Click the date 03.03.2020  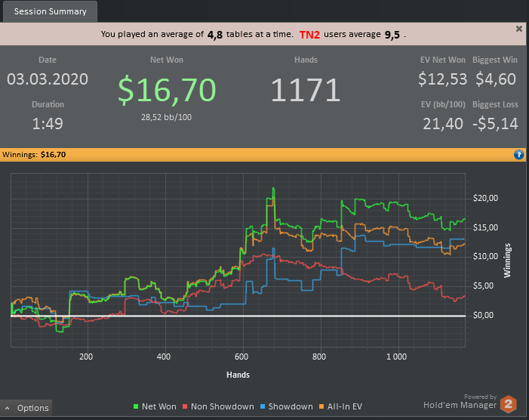click(x=48, y=79)
